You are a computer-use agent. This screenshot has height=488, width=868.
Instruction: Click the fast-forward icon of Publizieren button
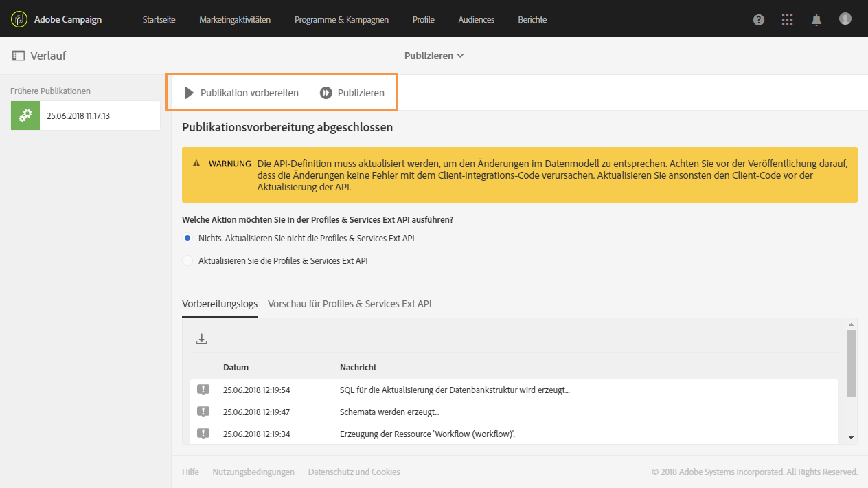pos(326,93)
